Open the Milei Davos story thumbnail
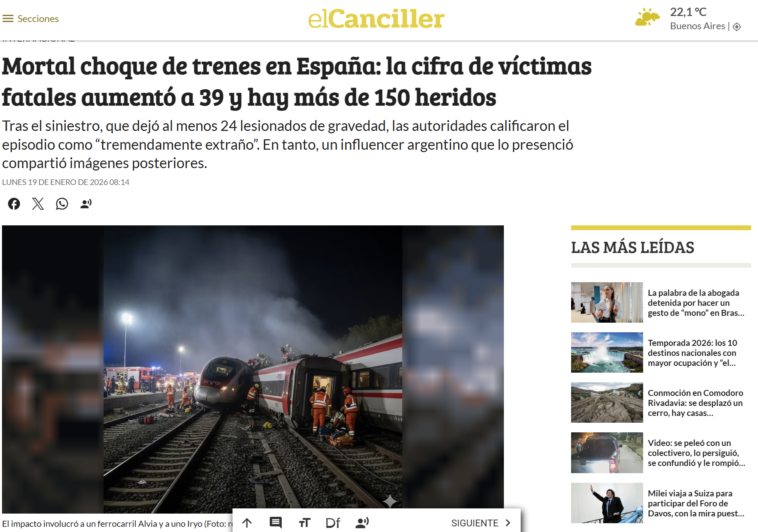 (607, 503)
